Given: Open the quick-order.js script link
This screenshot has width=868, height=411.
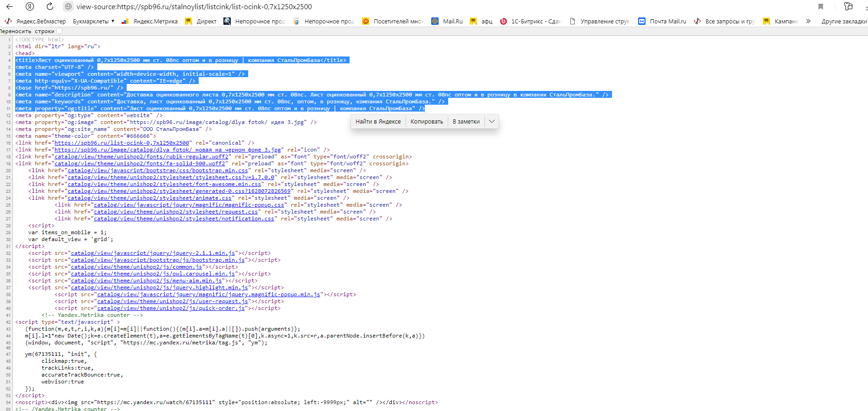Looking at the screenshot, I should coord(171,308).
